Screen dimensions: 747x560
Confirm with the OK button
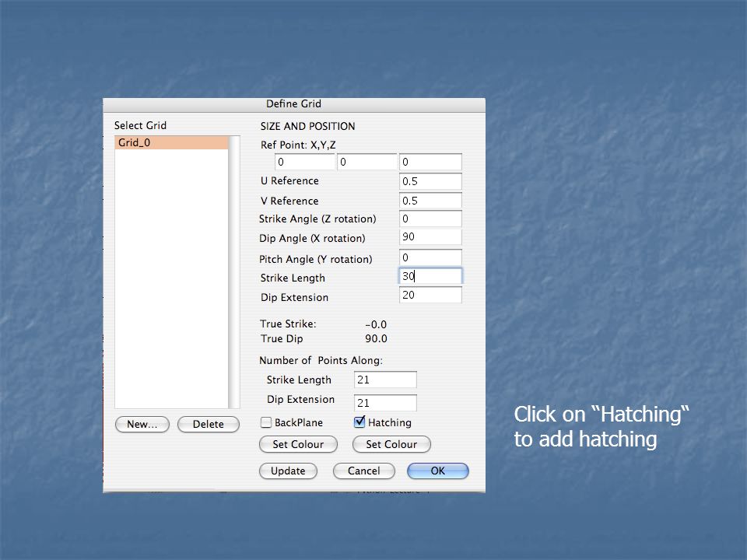pos(438,471)
